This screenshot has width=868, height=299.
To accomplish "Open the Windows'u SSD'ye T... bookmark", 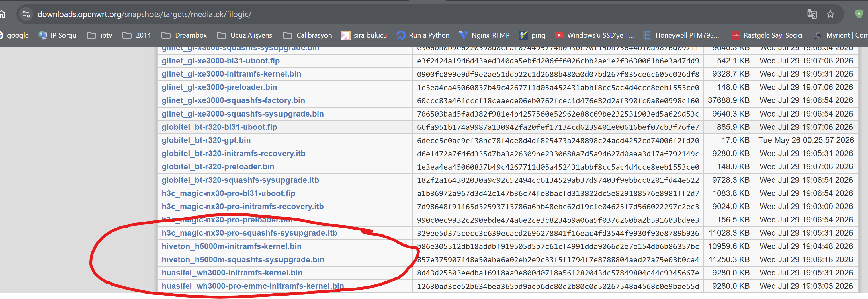I will point(594,35).
